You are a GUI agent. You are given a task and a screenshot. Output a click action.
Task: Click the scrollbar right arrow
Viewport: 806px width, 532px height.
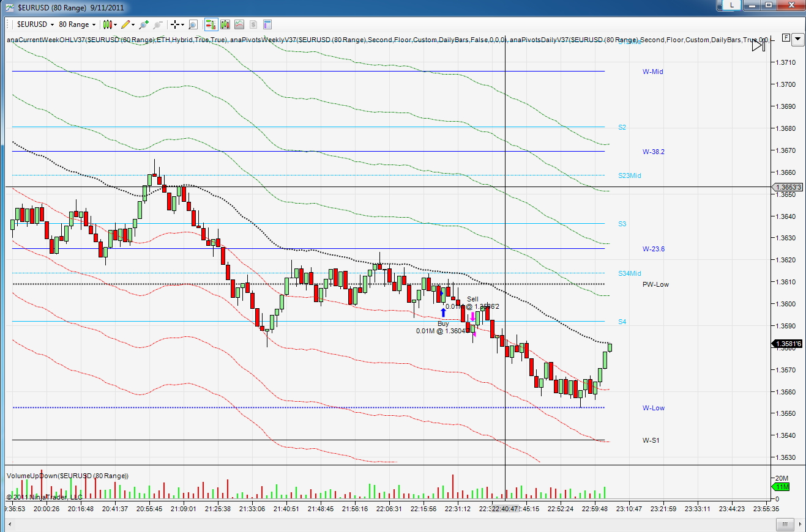click(799, 524)
